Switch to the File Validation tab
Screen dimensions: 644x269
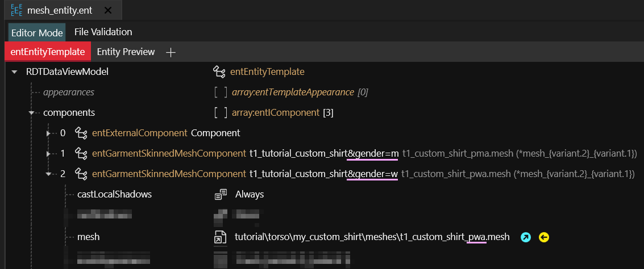(103, 32)
